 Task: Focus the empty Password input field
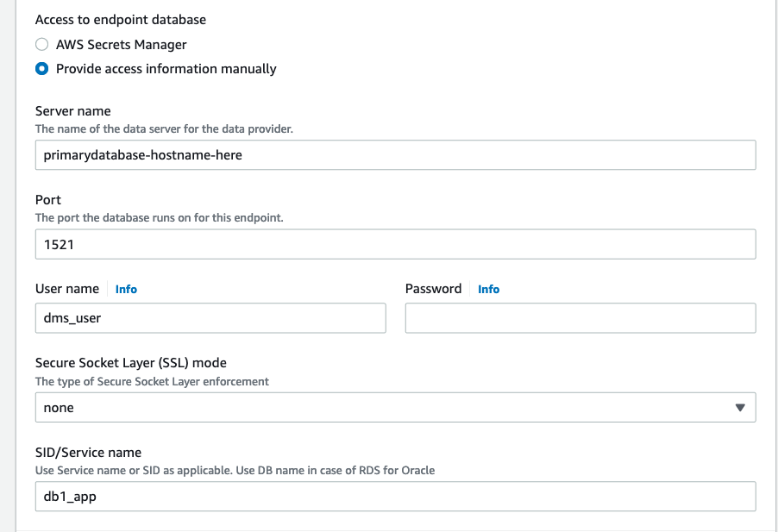(x=580, y=318)
